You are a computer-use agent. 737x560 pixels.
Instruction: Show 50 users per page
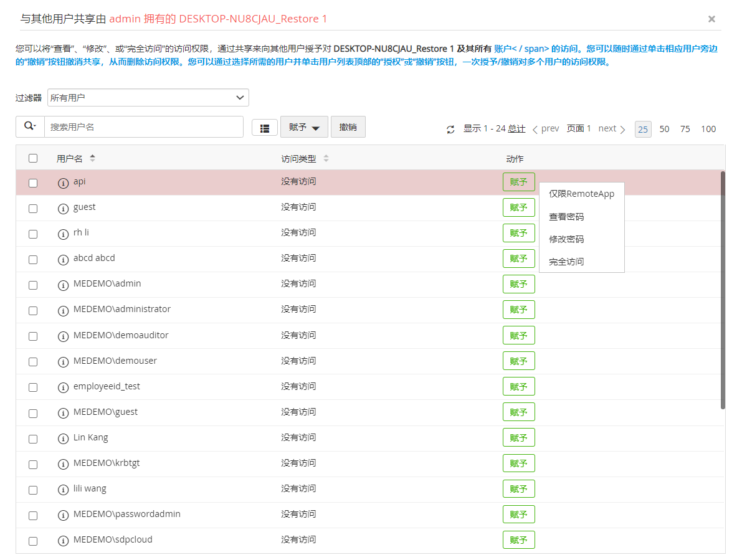(x=664, y=129)
